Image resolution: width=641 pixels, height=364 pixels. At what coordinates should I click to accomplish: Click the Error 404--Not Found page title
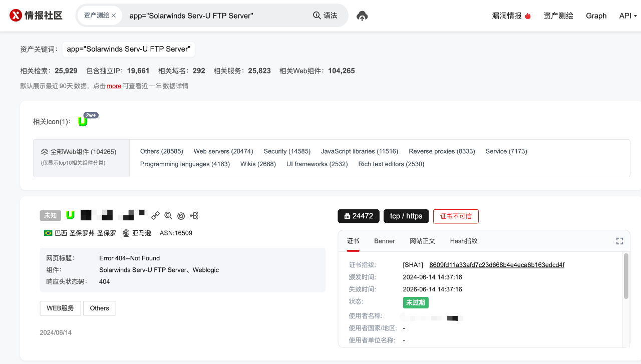point(130,258)
